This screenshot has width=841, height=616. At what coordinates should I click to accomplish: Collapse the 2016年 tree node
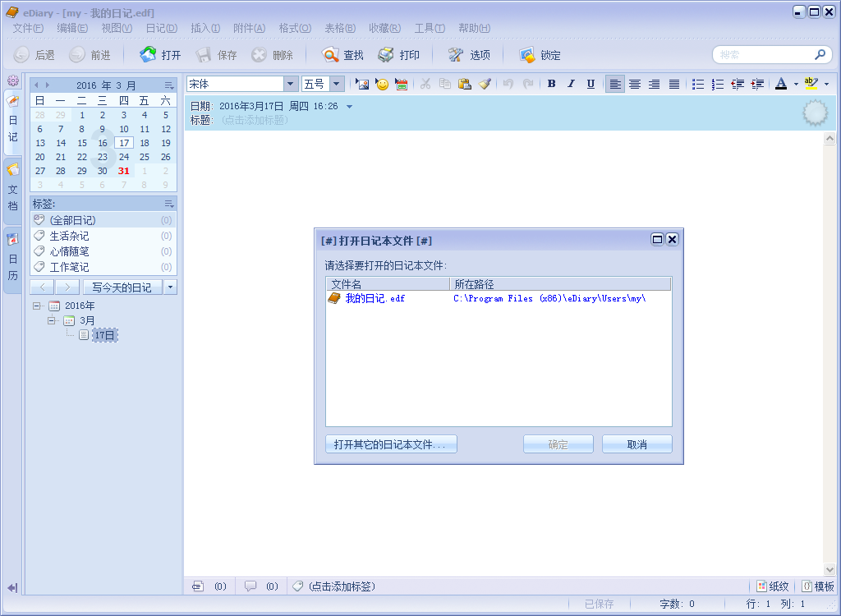click(37, 306)
